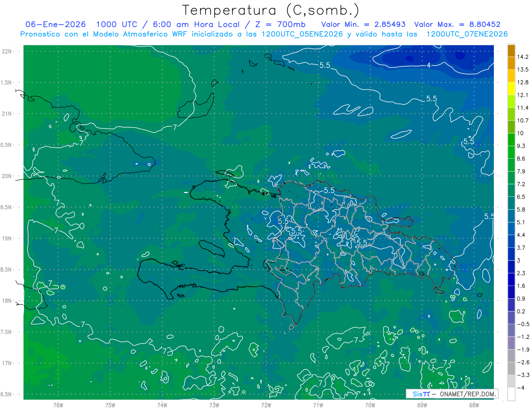Click the '-0.5' colorbar value
This screenshot has width=532, height=411.
point(523,324)
